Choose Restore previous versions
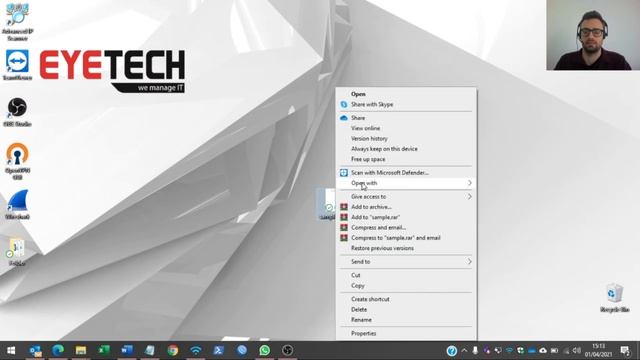 pos(406,248)
